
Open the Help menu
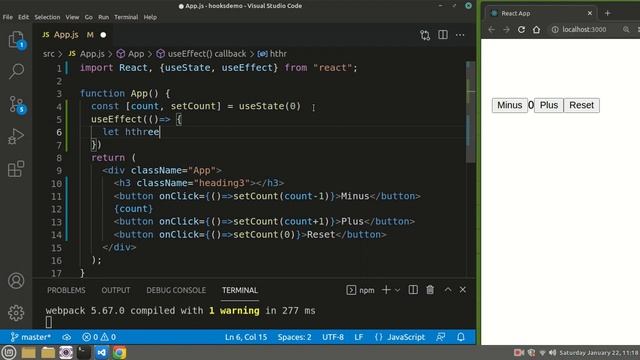coord(150,17)
